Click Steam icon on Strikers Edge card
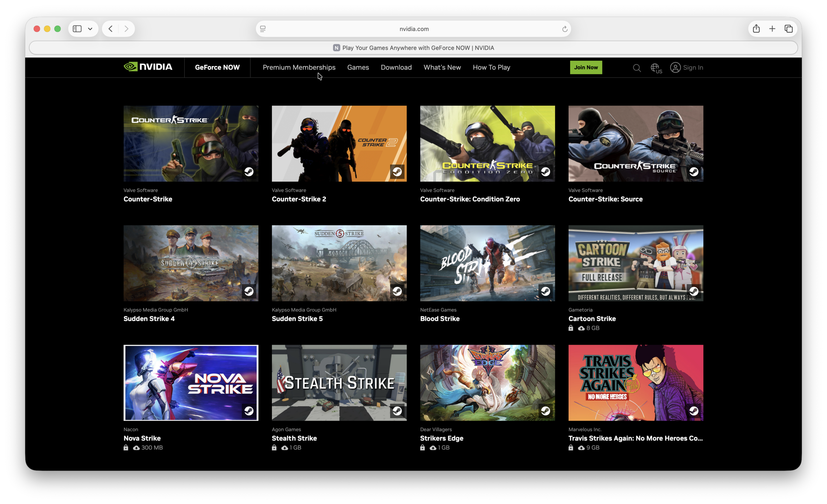The image size is (827, 504). 545,411
